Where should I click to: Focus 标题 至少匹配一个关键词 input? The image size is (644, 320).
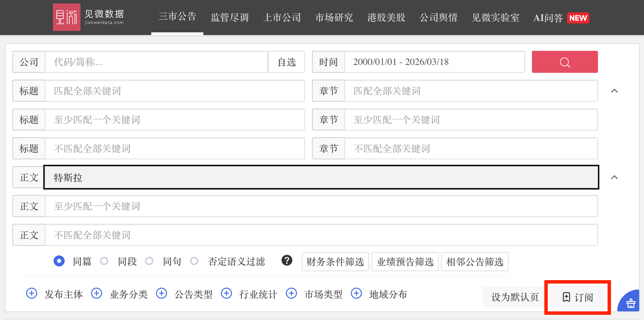click(x=175, y=120)
